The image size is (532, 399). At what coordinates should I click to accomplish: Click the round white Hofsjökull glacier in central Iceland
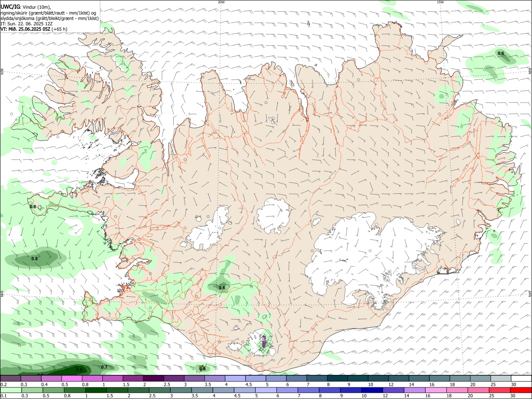click(273, 216)
